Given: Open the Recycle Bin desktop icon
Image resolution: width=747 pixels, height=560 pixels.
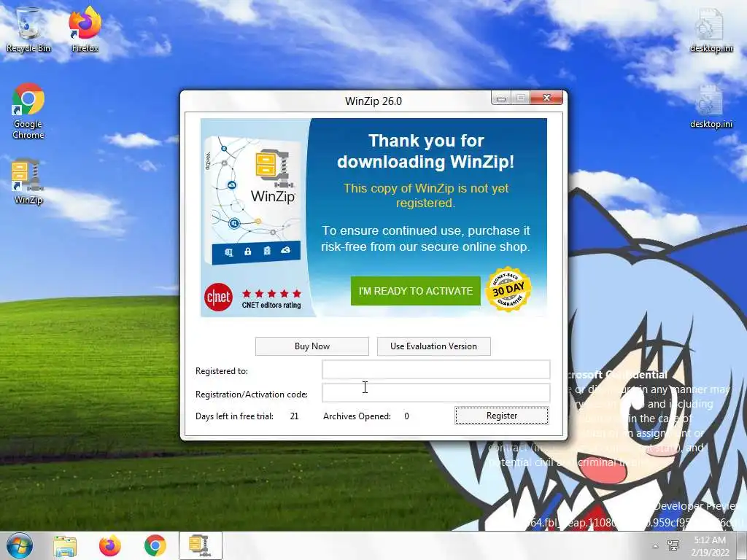Looking at the screenshot, I should 28,29.
